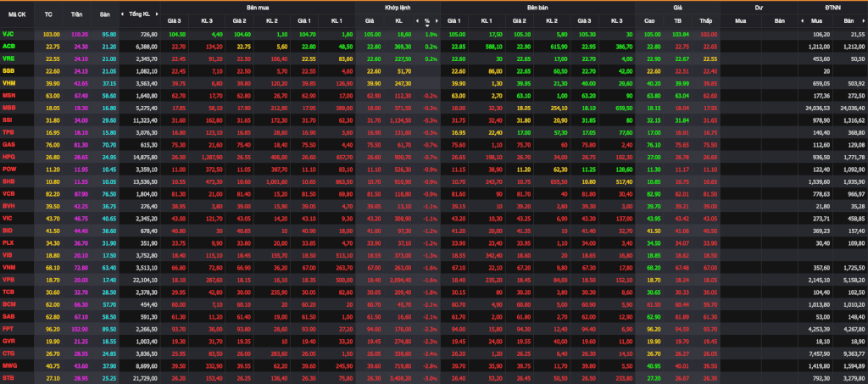Click the right arrow after the % column header
The width and height of the screenshot is (868, 384).
point(437,20)
